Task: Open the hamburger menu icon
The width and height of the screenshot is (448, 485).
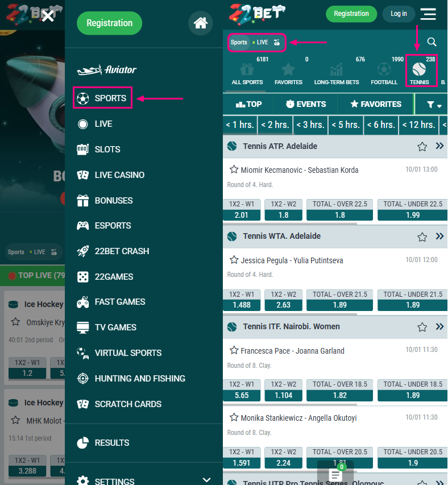Action: [428, 14]
